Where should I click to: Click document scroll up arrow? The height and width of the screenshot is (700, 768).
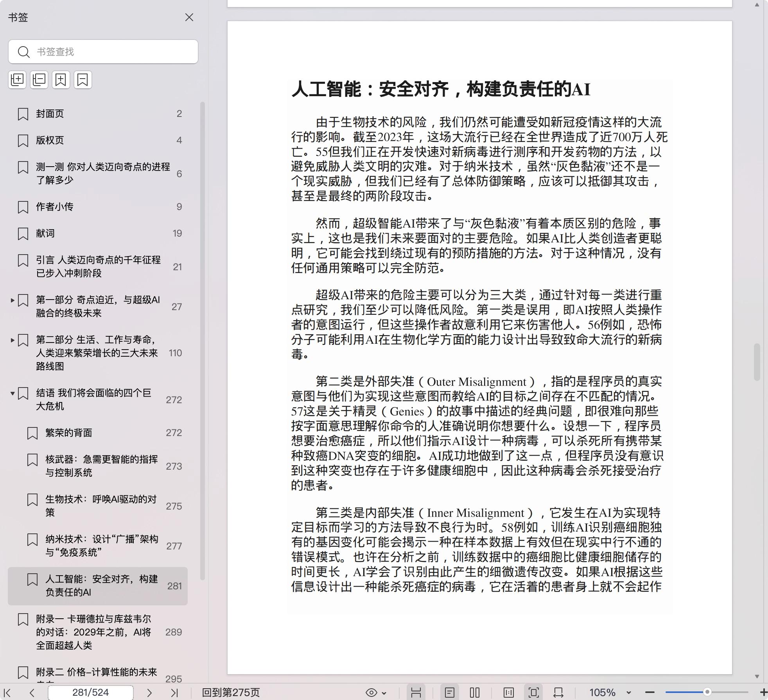757,5
